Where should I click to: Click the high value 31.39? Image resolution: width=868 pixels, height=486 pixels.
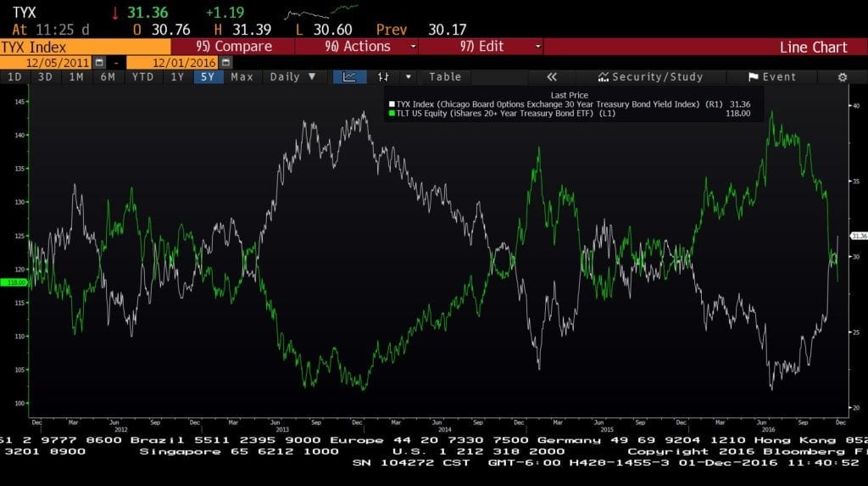point(252,30)
